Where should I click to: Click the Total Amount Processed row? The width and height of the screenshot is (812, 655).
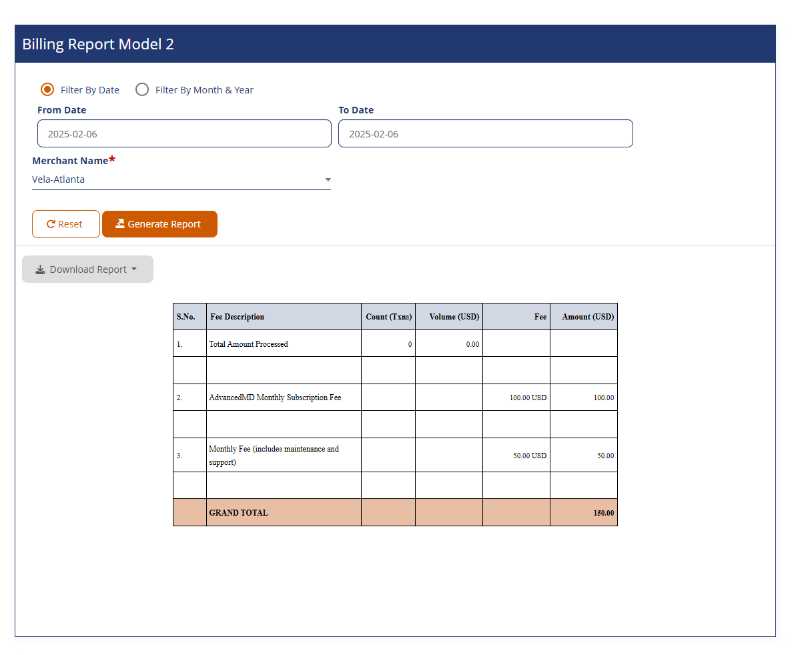(x=248, y=344)
